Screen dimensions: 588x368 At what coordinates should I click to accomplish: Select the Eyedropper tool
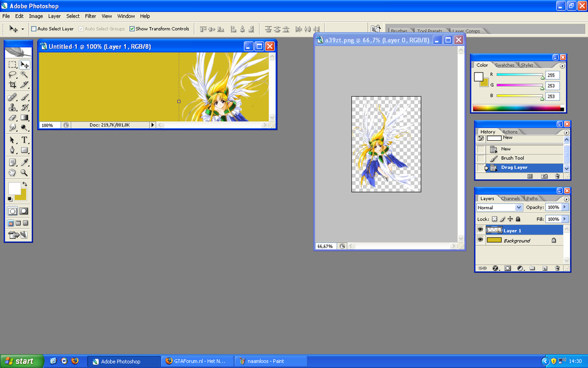[24, 162]
